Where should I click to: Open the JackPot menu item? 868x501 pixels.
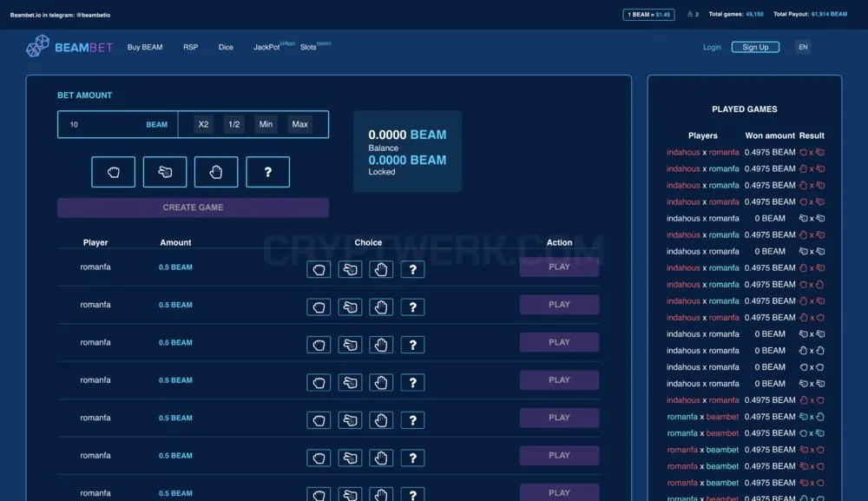click(266, 47)
